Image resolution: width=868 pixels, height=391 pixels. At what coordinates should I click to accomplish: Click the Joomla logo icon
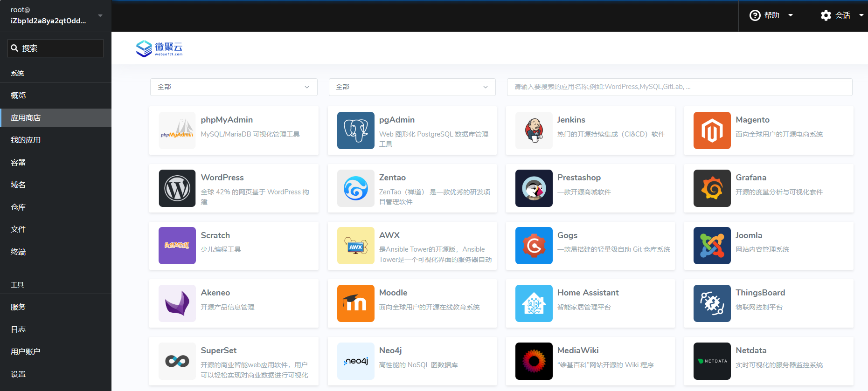[712, 246]
